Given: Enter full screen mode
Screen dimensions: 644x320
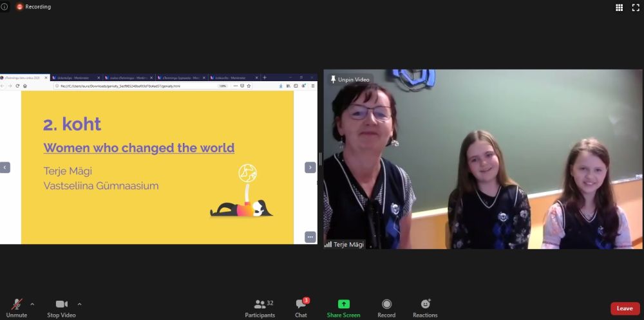Looking at the screenshot, I should 635,7.
